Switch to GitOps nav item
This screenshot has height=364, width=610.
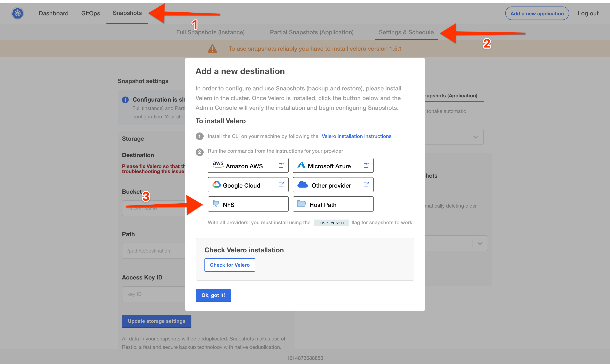tap(90, 13)
